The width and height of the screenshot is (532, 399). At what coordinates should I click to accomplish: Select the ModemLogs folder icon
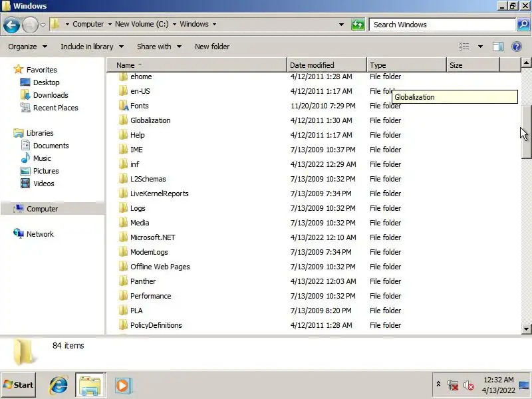point(123,252)
